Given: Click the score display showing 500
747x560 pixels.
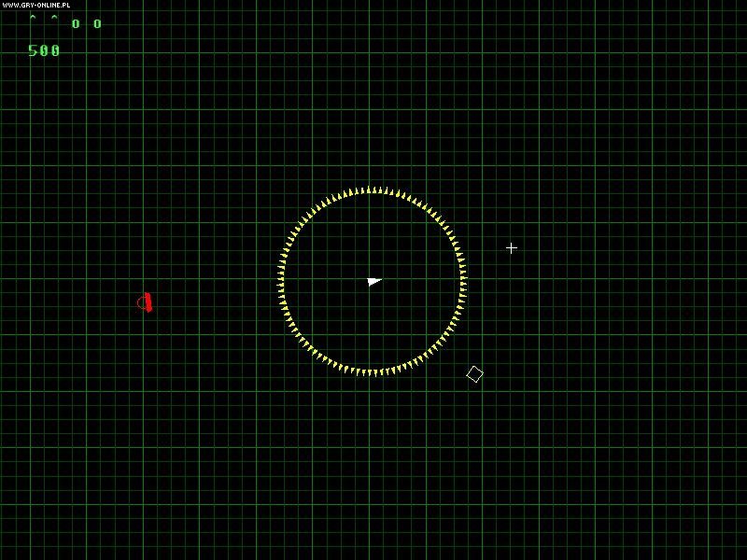Looking at the screenshot, I should coord(43,50).
